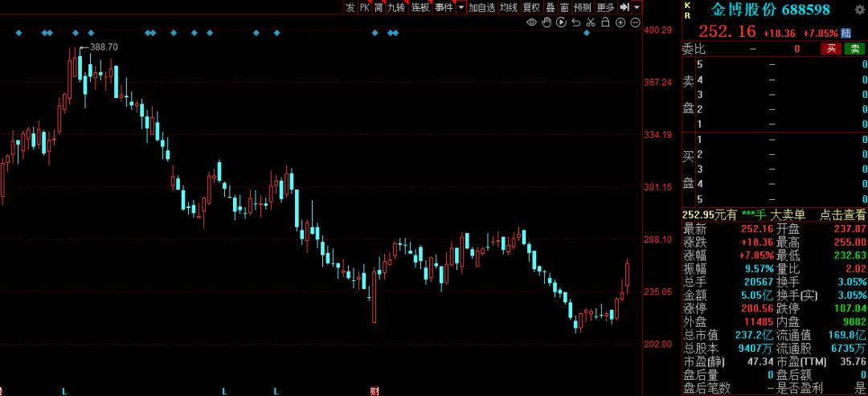Expand the dropdown after the panel arrow icon
This screenshot has height=396, width=868.
tap(637, 7)
